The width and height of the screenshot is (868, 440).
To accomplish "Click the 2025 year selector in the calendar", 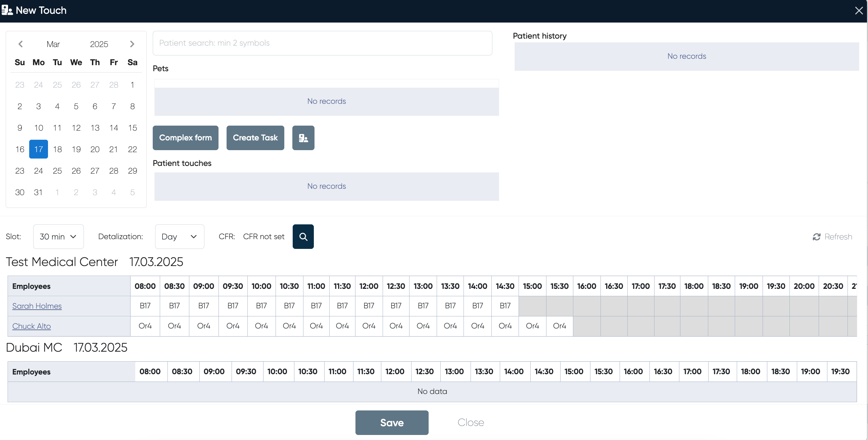I will [x=99, y=44].
